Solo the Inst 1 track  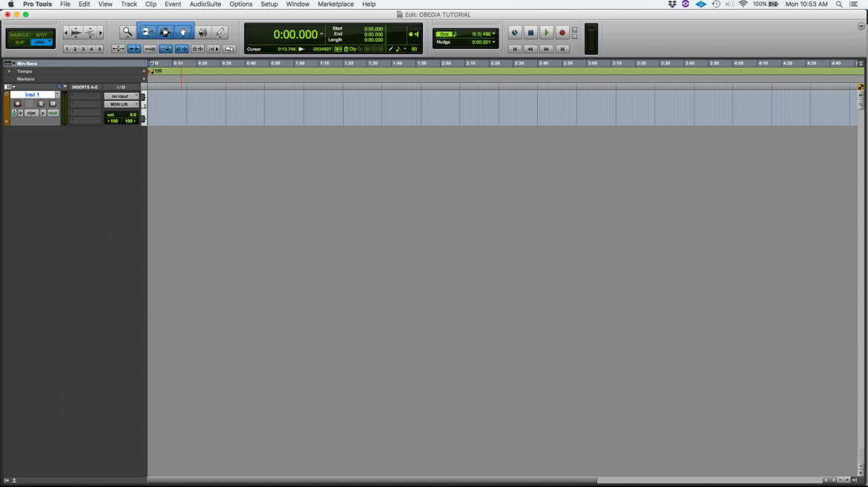[x=40, y=104]
